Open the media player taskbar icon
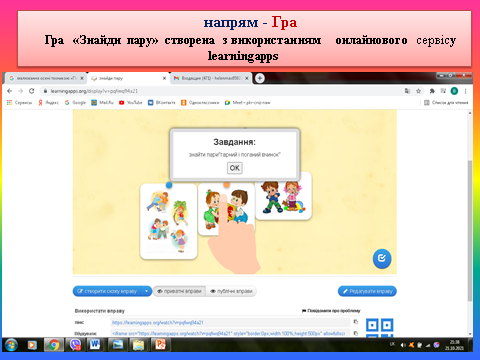480x360 pixels. pyautogui.click(x=32, y=345)
